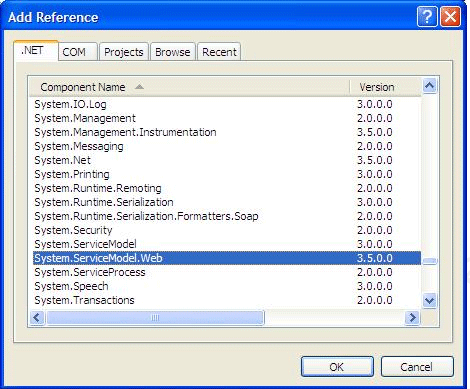Click the Cancel button
Viewport: 470px width, 389px height.
click(x=417, y=367)
